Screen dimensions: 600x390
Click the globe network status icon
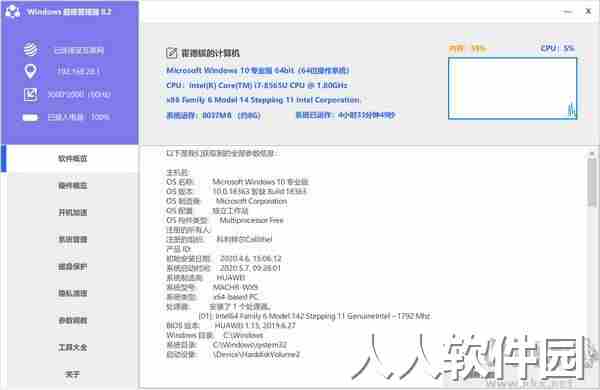(31, 49)
